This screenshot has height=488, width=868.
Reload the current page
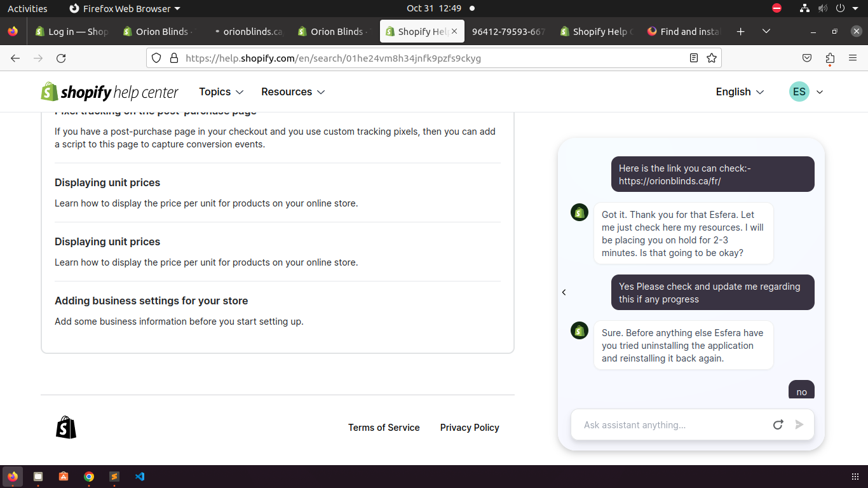(61, 58)
